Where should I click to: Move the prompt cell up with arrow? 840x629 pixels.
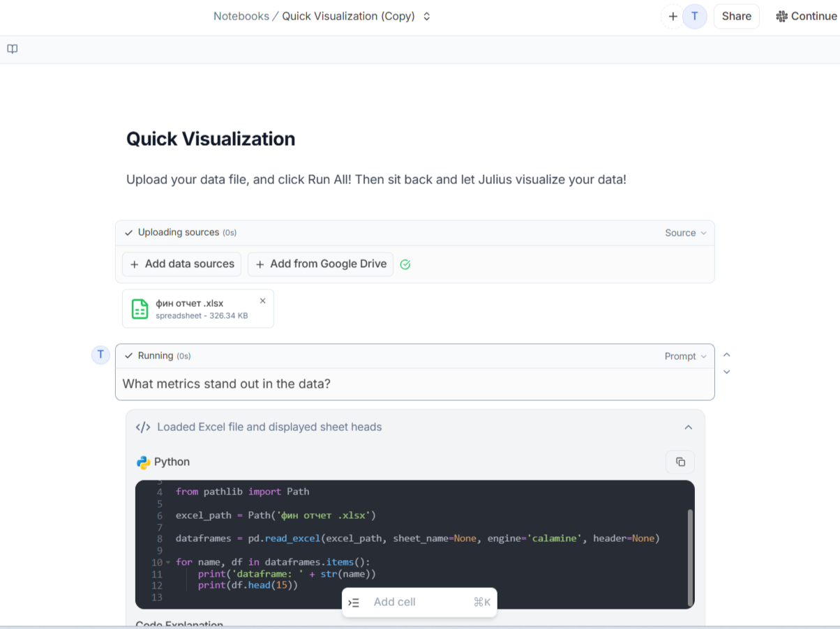click(x=727, y=355)
